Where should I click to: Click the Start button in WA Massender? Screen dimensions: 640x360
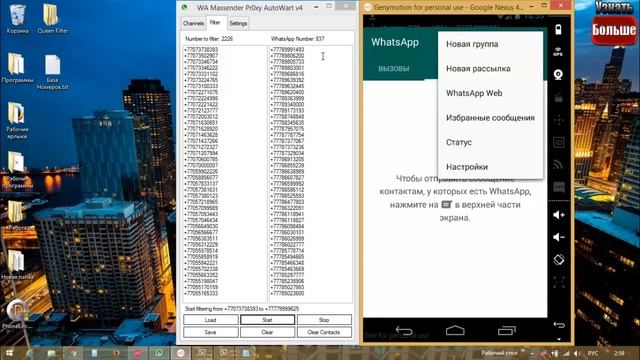[x=267, y=320]
